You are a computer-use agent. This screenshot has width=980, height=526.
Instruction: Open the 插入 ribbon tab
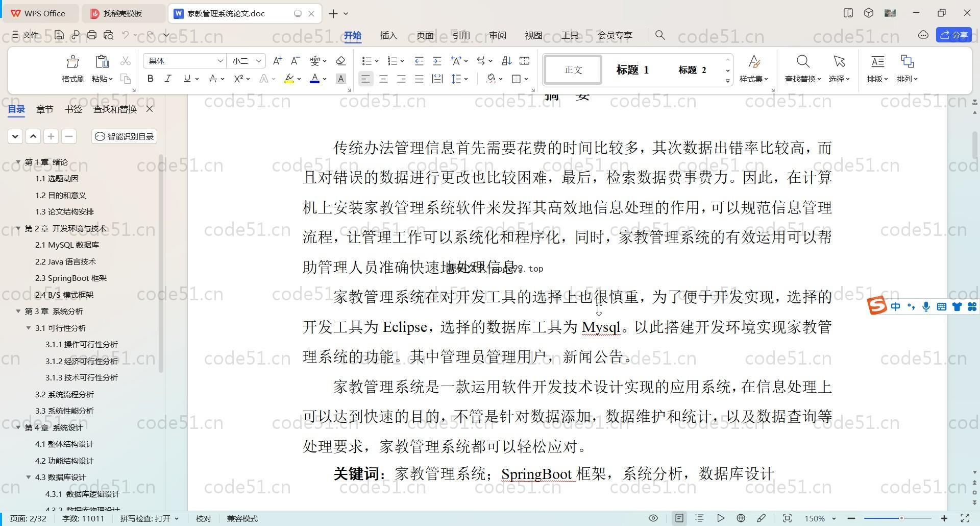(x=388, y=35)
